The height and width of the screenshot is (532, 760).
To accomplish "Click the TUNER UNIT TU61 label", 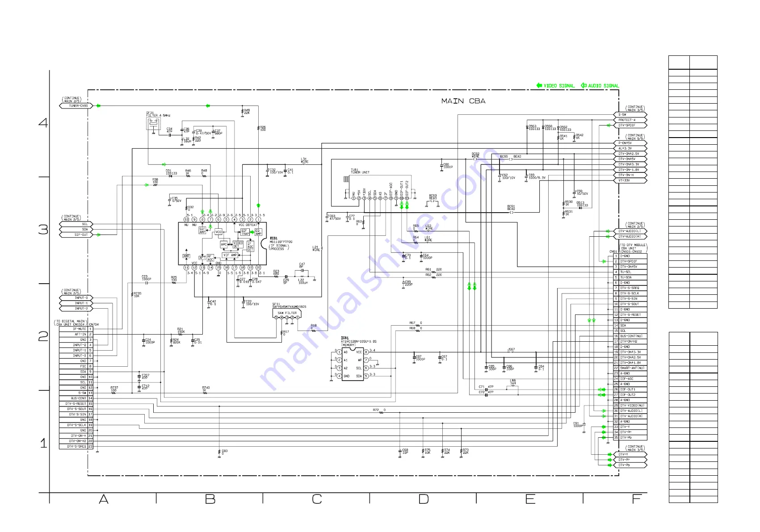I will pyautogui.click(x=360, y=171).
